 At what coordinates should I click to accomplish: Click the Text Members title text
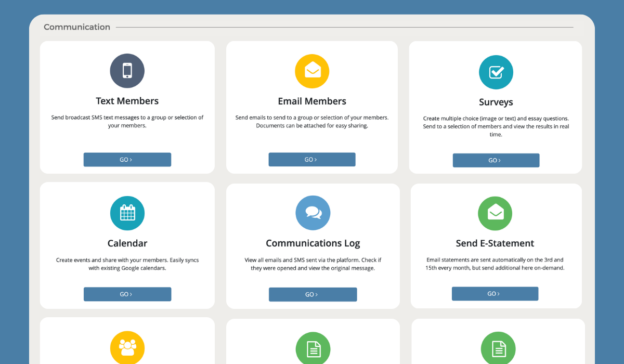127,100
